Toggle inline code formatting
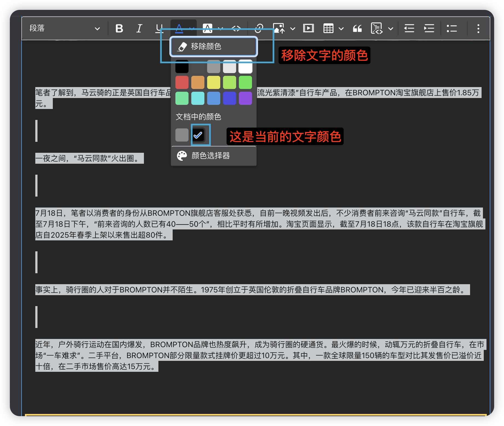 coord(236,28)
